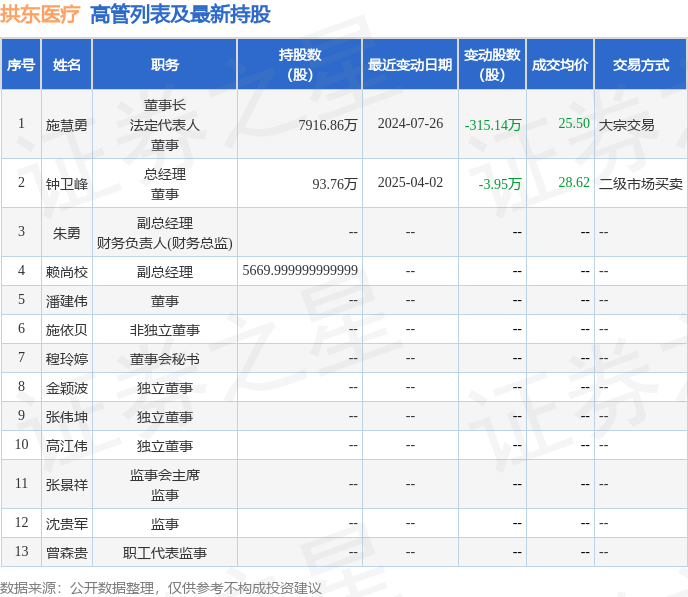This screenshot has height=597, width=688.
Task: Select the 职务 column header
Action: click(x=165, y=64)
